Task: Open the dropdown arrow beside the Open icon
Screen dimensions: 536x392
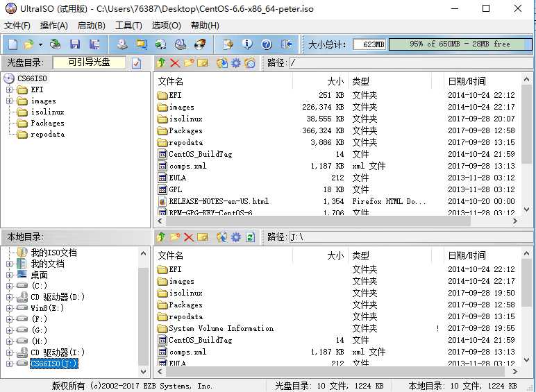Action: [40, 44]
